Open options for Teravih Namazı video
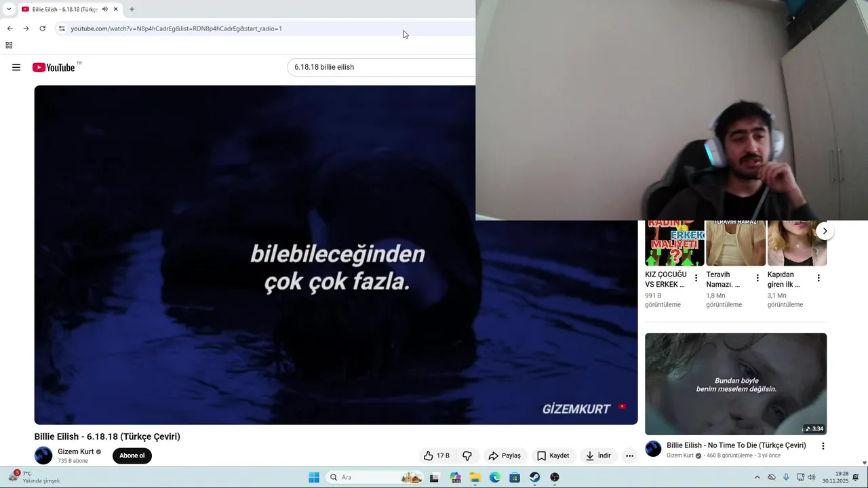Viewport: 868px width, 488px height. (757, 278)
